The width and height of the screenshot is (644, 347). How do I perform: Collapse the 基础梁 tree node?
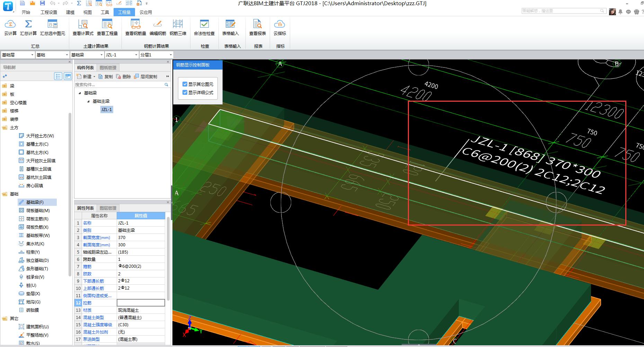coord(80,93)
